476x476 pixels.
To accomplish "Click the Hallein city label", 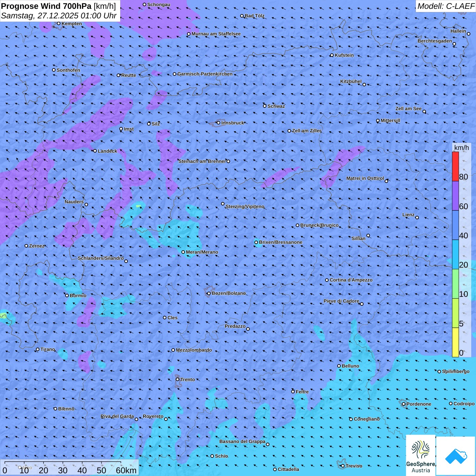I will pyautogui.click(x=458, y=31).
